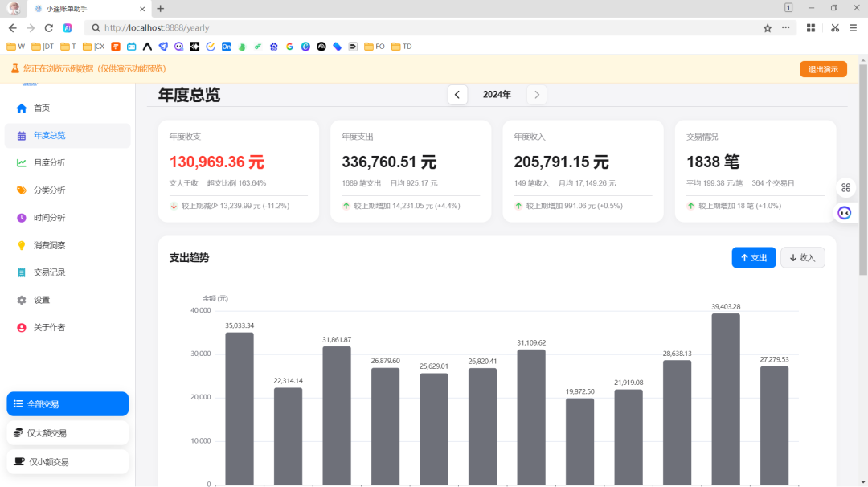Open 时间分析 using its clock icon
The width and height of the screenshot is (868, 487).
coord(22,218)
